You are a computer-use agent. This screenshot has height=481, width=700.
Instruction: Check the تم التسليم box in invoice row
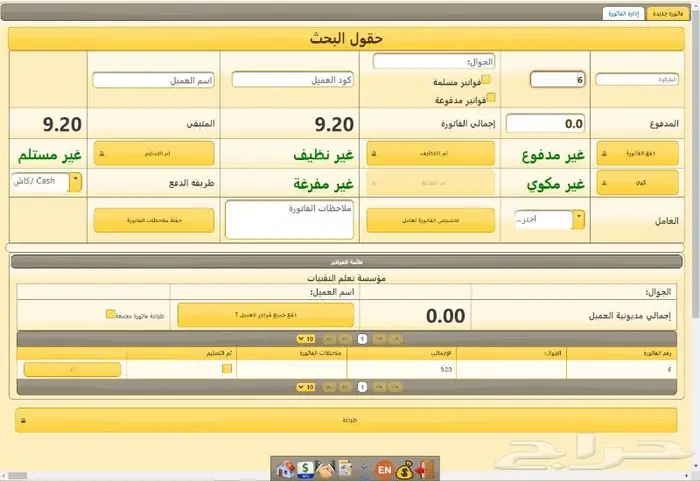[x=227, y=369]
